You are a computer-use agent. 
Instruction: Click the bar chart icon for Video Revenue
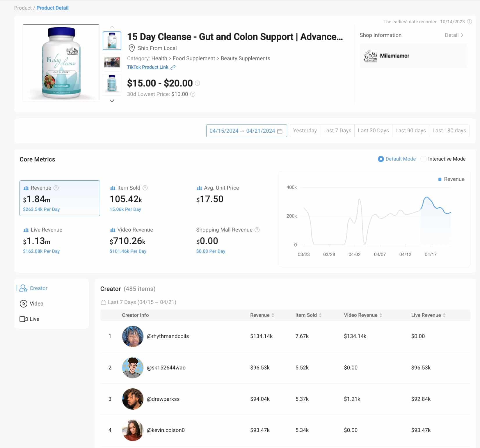(x=113, y=230)
